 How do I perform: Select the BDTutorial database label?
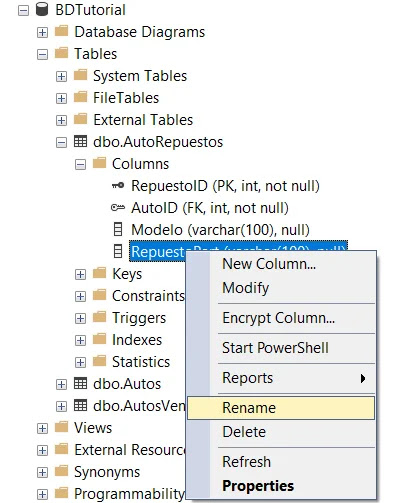click(x=90, y=10)
